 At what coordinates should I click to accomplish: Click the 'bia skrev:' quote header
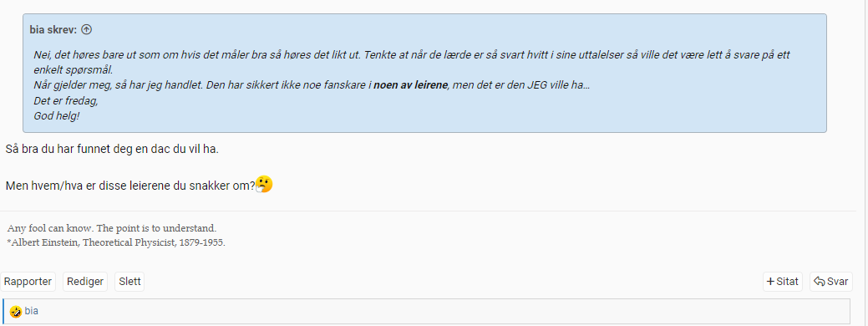pos(54,30)
